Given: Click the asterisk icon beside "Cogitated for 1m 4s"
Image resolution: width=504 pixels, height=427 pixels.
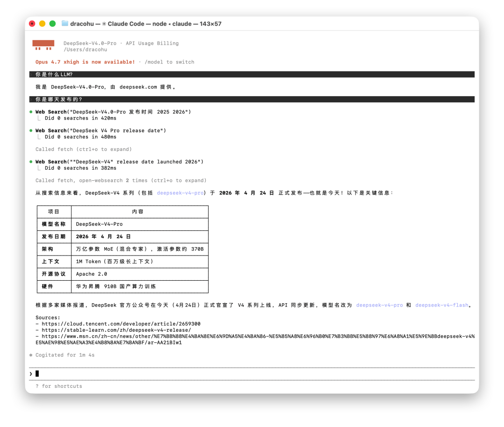Looking at the screenshot, I should click(31, 355).
